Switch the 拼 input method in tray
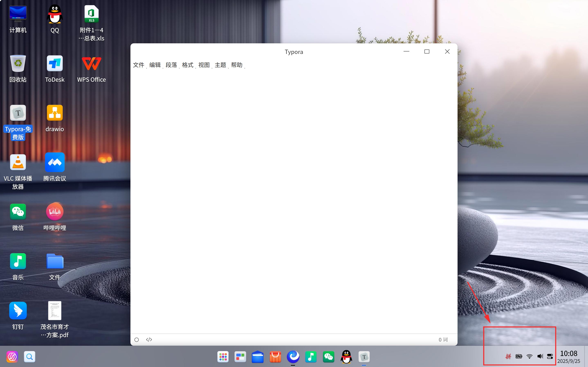The width and height of the screenshot is (588, 367). 508,356
